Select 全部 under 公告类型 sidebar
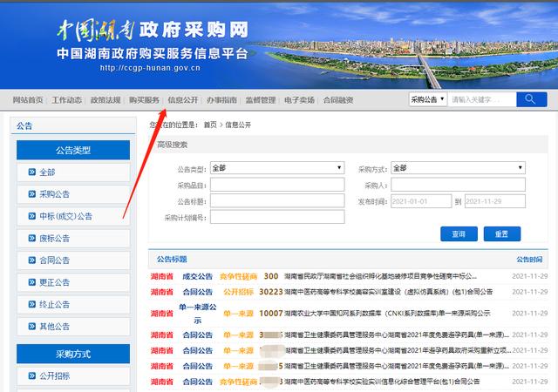The height and width of the screenshot is (392, 558). coord(73,172)
